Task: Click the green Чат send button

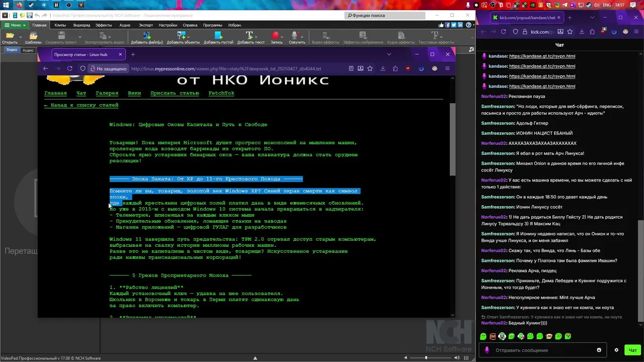Action: (x=632, y=350)
